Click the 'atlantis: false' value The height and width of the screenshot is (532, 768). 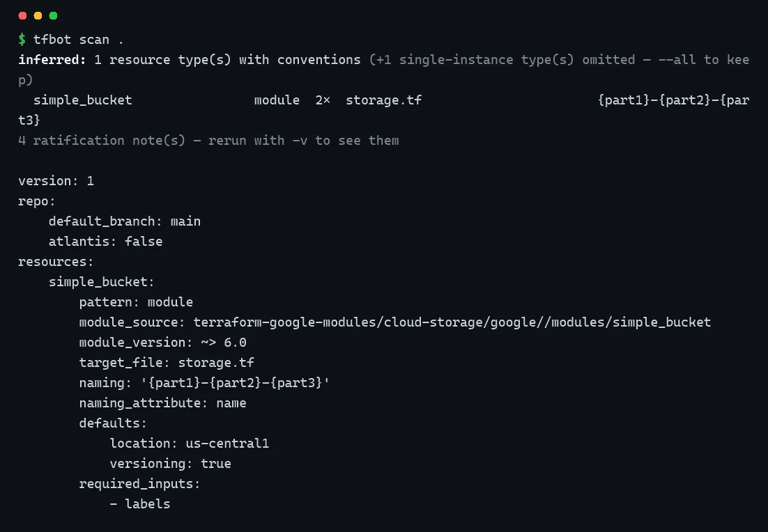click(x=144, y=242)
